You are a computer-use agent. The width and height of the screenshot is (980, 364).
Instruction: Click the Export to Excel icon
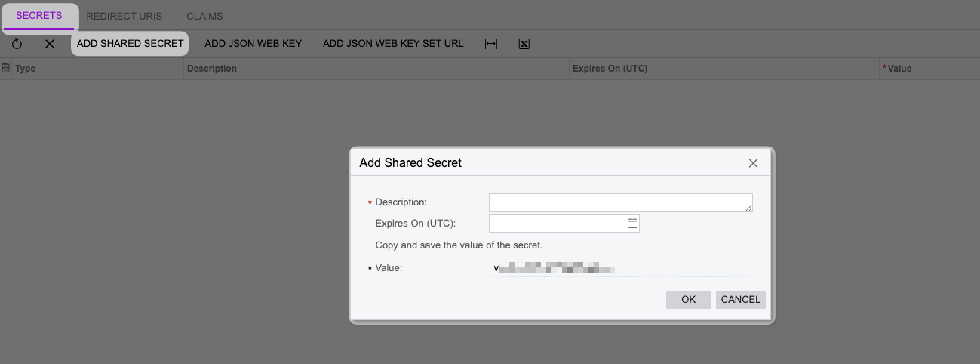pos(524,44)
